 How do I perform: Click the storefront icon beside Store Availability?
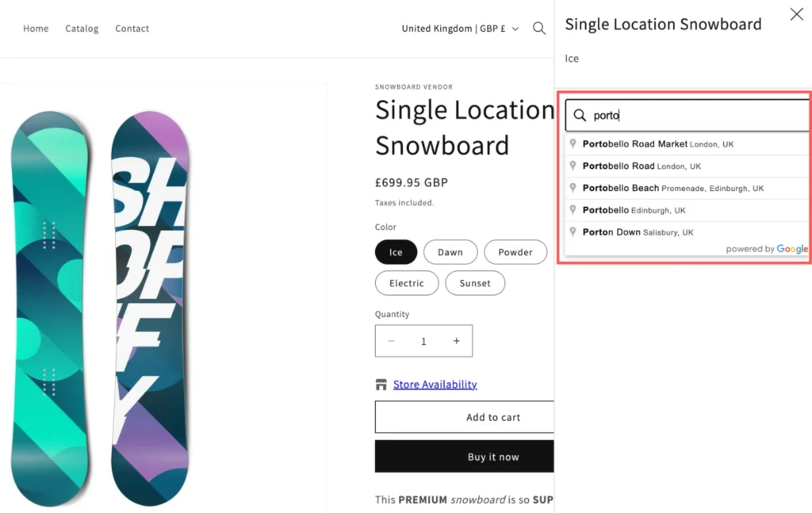point(381,385)
